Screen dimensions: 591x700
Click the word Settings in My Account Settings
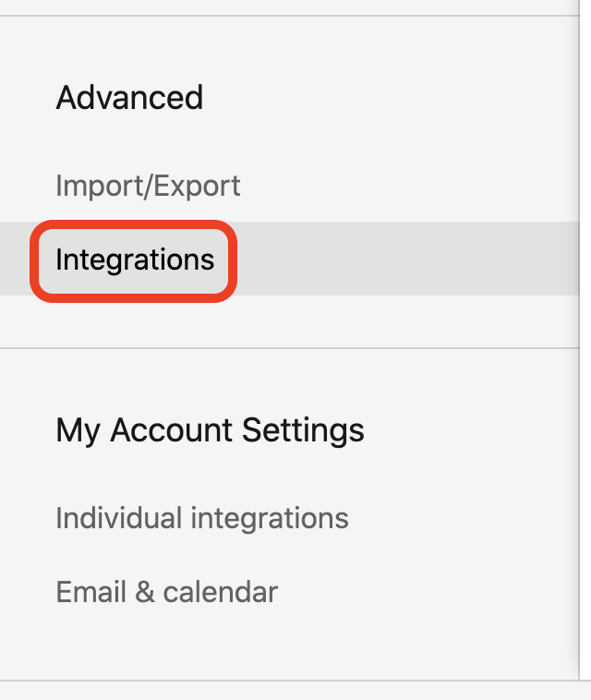(303, 430)
